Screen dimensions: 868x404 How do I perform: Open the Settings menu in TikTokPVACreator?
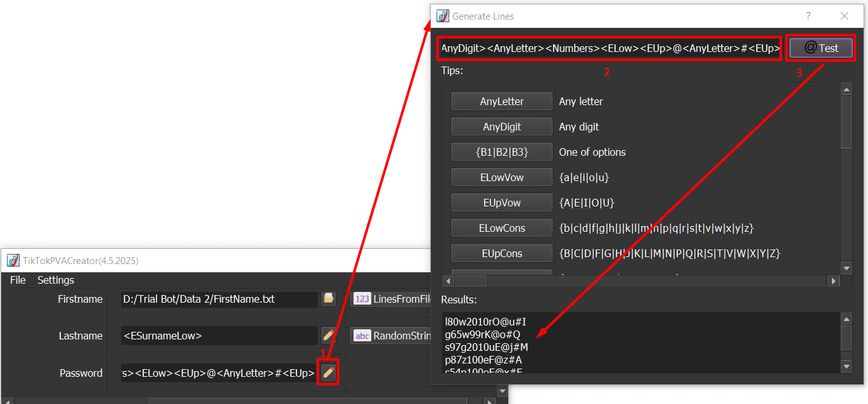point(56,280)
